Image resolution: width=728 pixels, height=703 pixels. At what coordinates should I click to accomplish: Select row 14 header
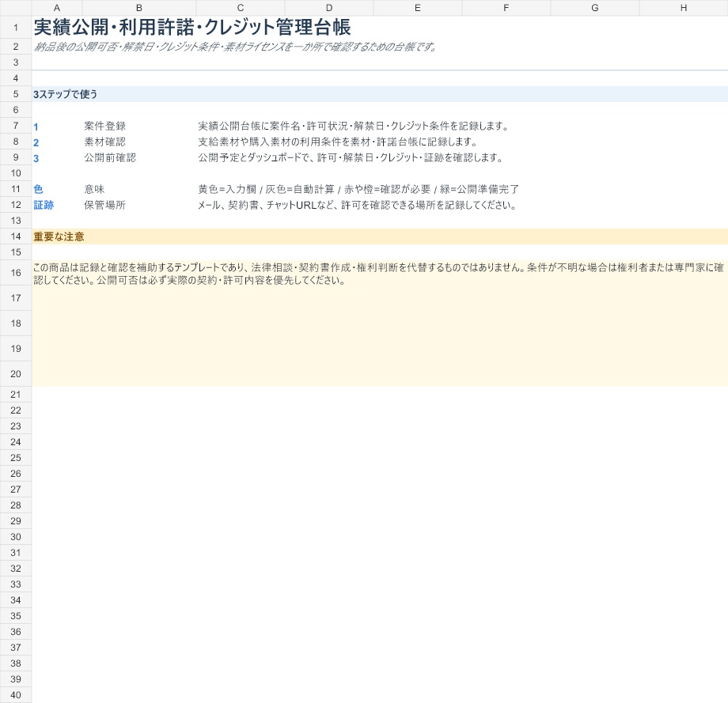click(x=16, y=236)
